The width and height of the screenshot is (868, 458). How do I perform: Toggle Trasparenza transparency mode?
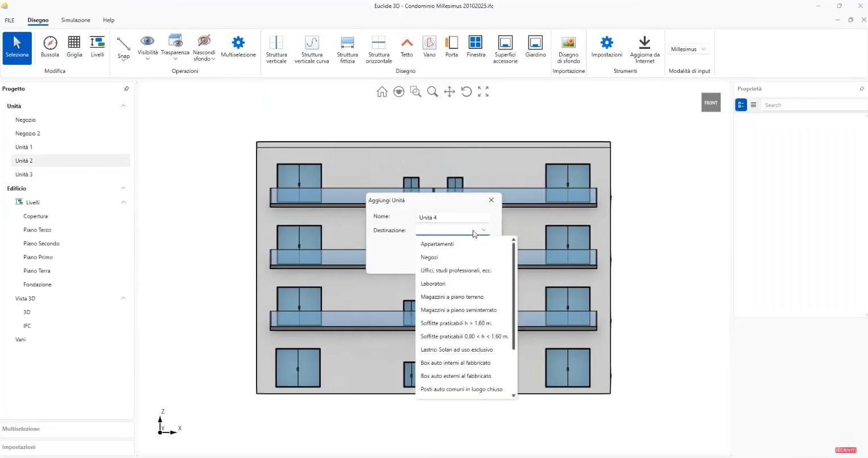coord(175,45)
